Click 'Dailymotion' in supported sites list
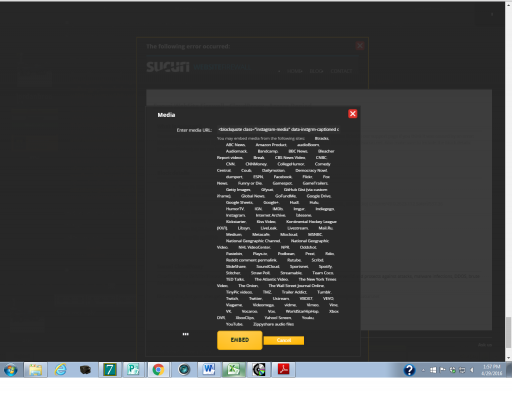Screen dimensions: 512x410 tap(273, 171)
